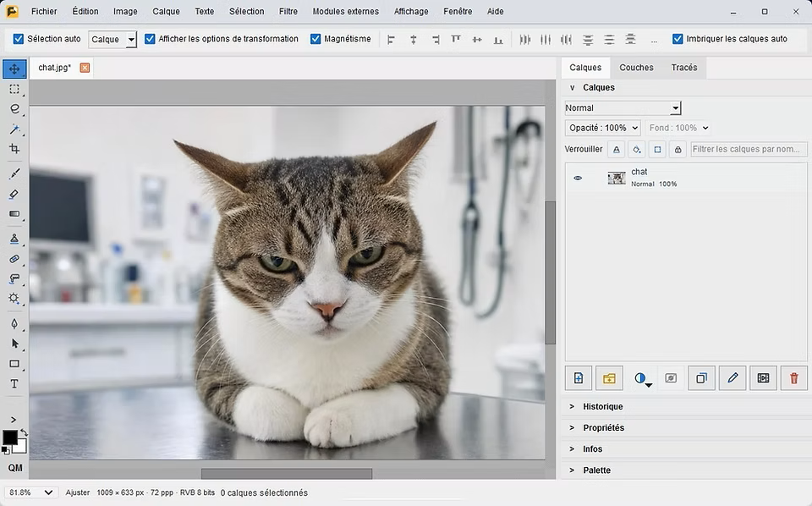
Task: Select the Text tool
Action: pyautogui.click(x=14, y=384)
